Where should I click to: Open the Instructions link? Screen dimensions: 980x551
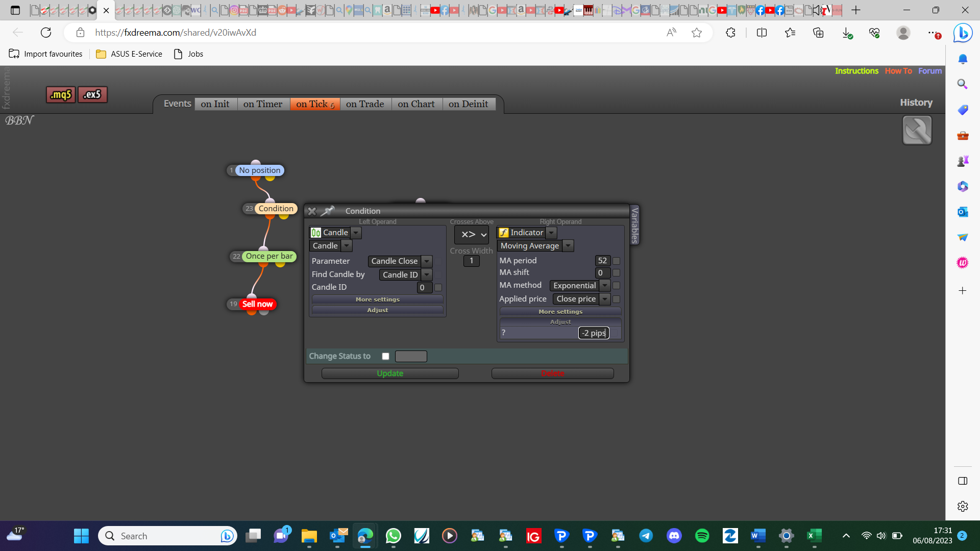pos(856,71)
